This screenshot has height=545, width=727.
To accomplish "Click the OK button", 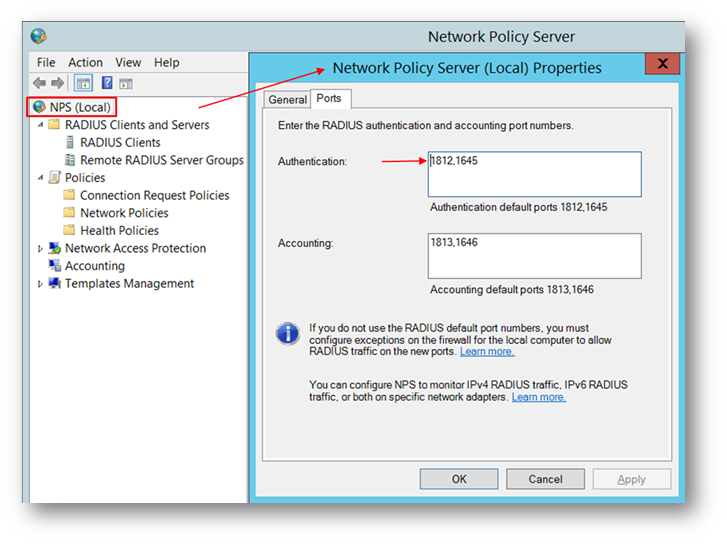I will pos(459,479).
